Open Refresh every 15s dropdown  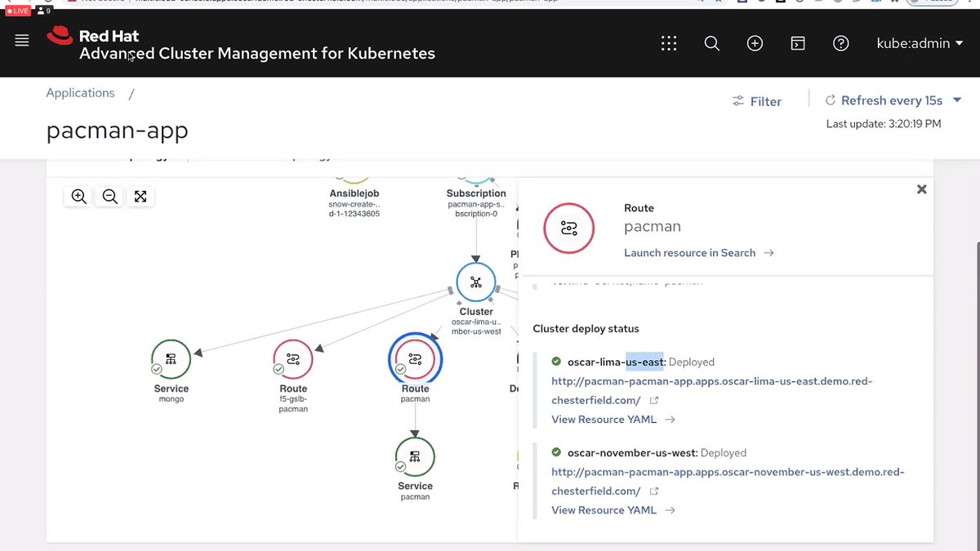(x=893, y=100)
